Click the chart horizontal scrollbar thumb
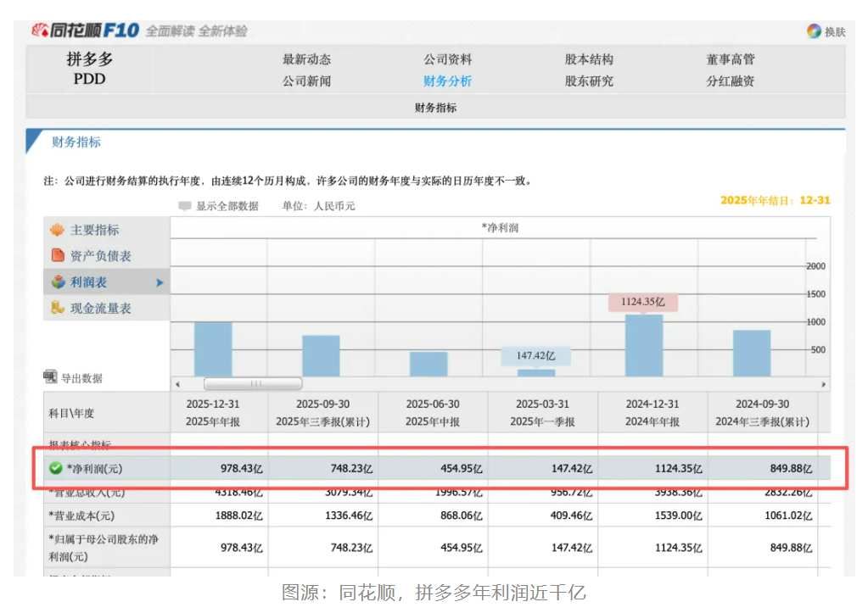Image resolution: width=868 pixels, height=613 pixels. pyautogui.click(x=253, y=383)
